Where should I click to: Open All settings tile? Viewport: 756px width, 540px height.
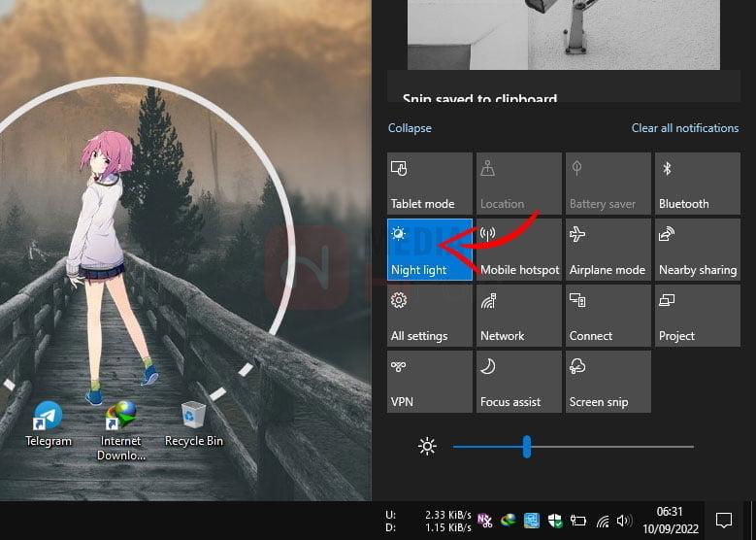430,316
